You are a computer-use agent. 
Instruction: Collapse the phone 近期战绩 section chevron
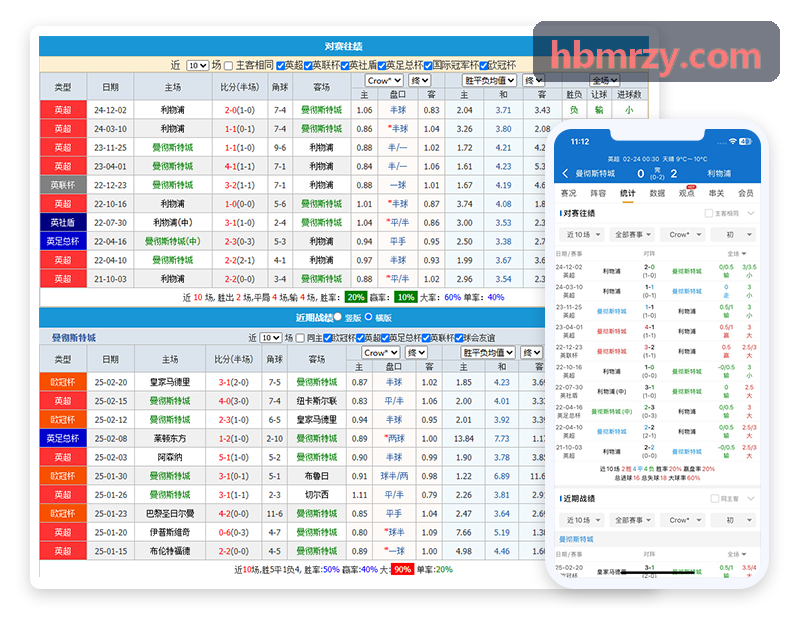(x=751, y=498)
